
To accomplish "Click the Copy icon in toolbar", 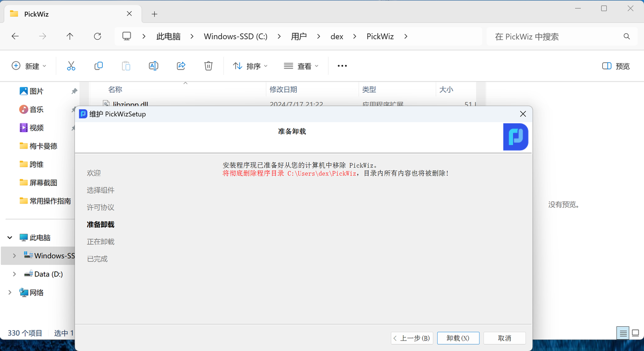I will pyautogui.click(x=99, y=66).
